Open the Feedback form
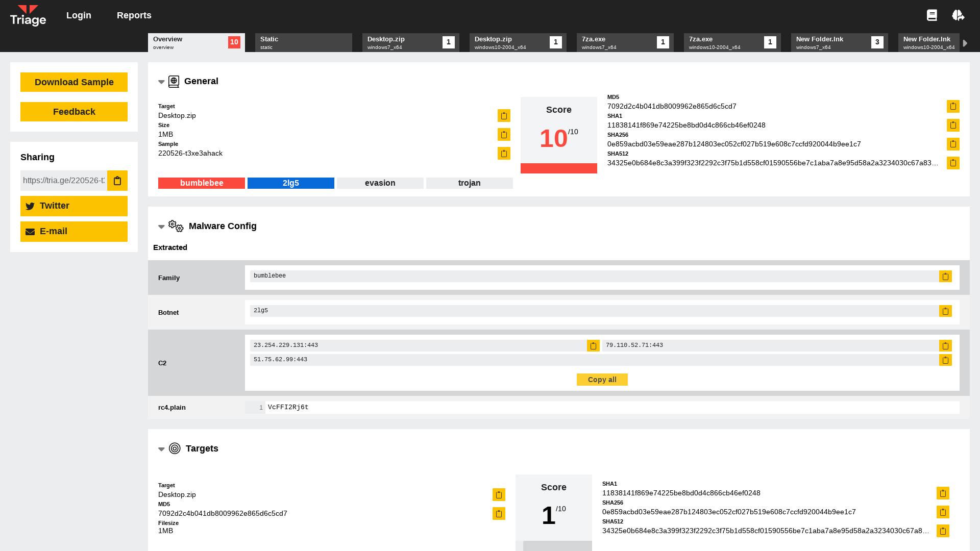This screenshot has width=980, height=551. [x=74, y=112]
